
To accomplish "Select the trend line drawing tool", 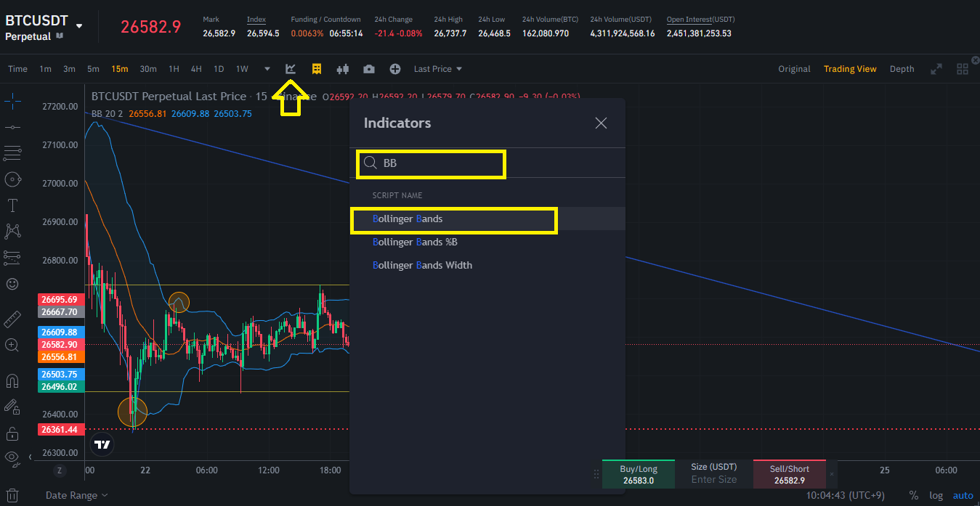I will click(x=12, y=127).
